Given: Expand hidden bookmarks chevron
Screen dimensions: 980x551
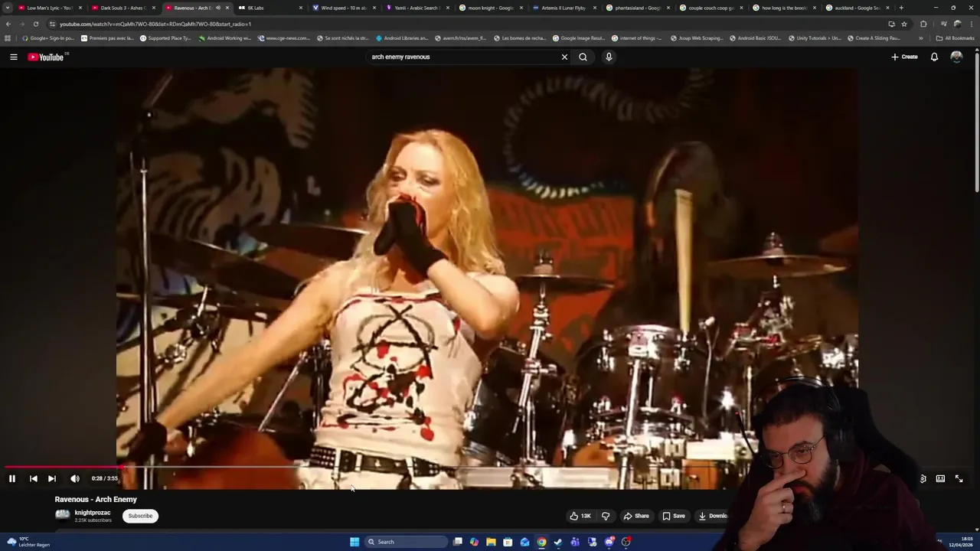Looking at the screenshot, I should [x=921, y=37].
